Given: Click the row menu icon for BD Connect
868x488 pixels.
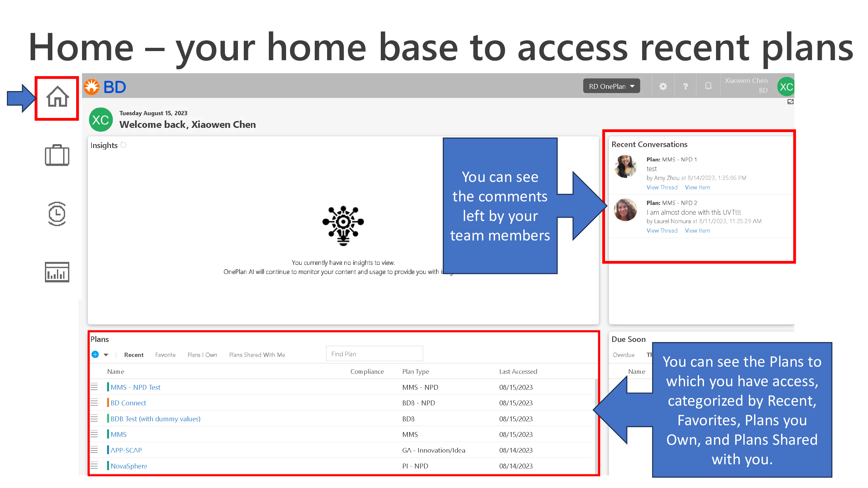Looking at the screenshot, I should coord(94,402).
